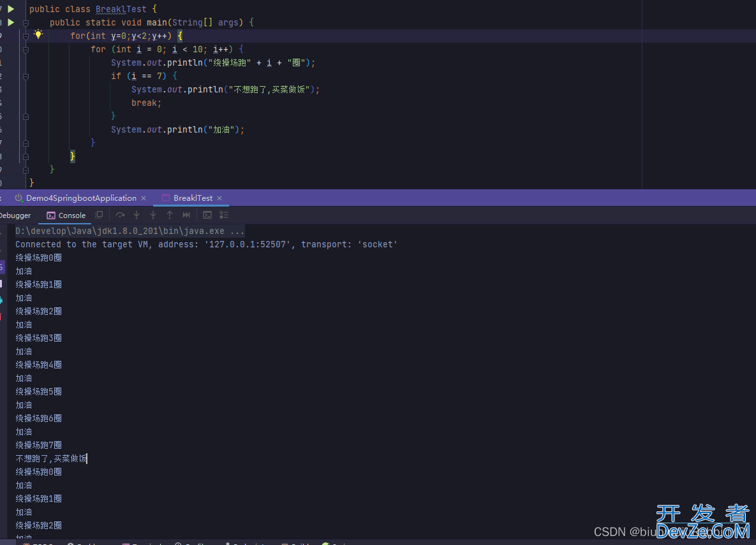Collapse the if (i == 7) block fold
This screenshot has width=756, height=545.
point(26,76)
